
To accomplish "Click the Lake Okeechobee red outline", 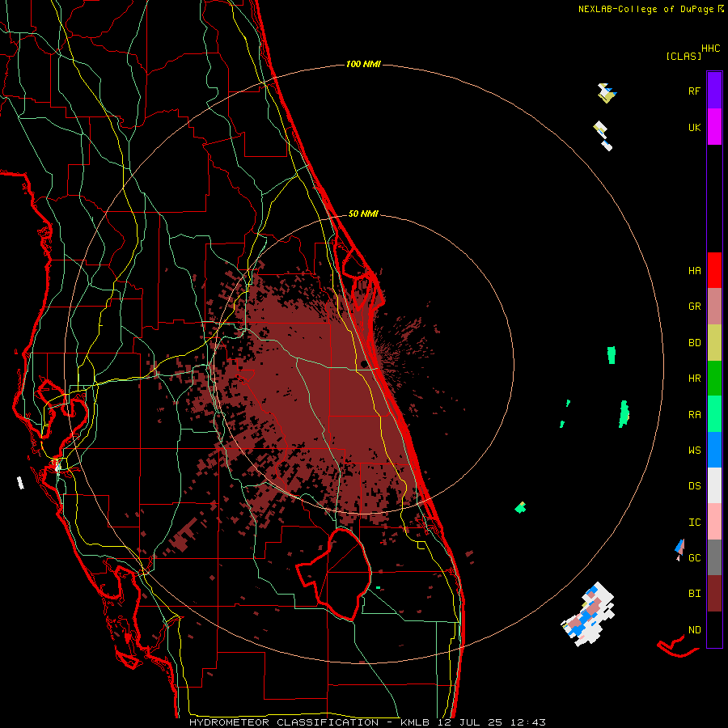I will coord(334,574).
